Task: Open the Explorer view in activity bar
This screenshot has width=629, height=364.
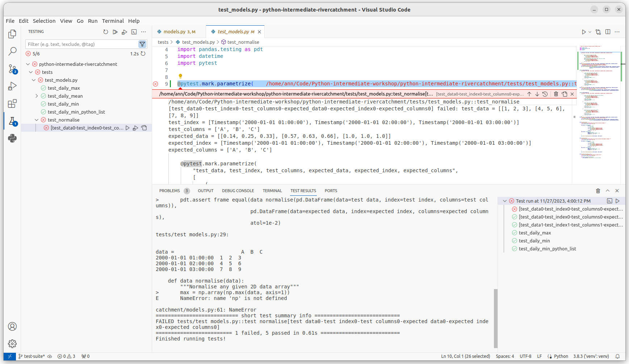Action: [12, 34]
